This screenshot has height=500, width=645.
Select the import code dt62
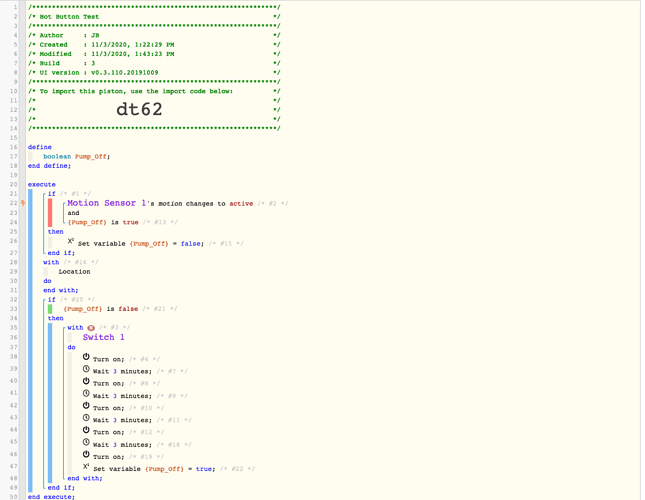pos(139,109)
